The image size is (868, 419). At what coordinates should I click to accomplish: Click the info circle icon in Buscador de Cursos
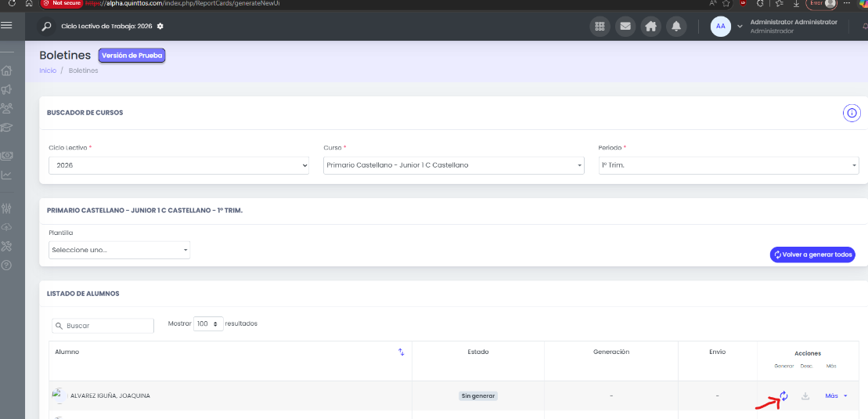(852, 113)
